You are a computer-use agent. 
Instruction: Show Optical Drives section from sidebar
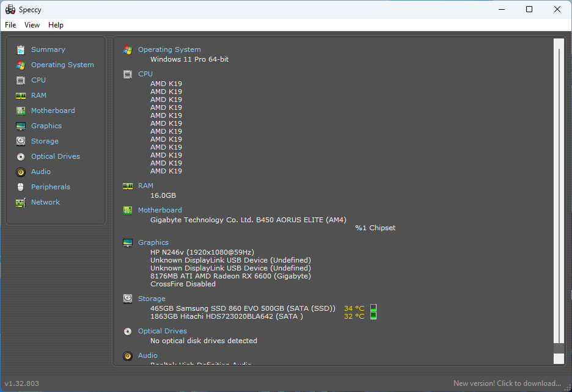pos(56,156)
